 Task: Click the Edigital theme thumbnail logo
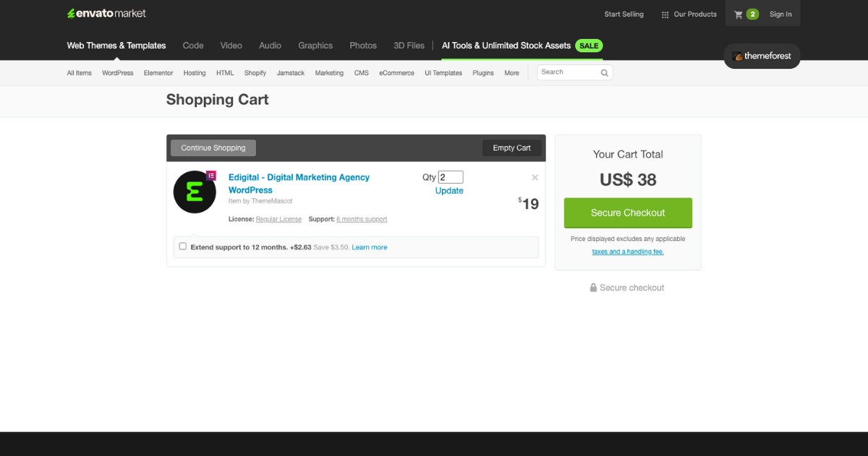click(195, 192)
